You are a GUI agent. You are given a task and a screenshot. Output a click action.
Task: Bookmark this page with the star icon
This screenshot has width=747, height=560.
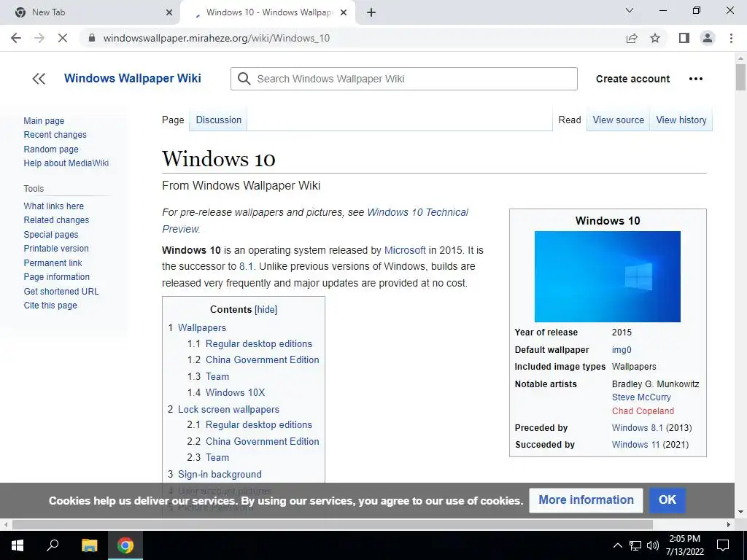pyautogui.click(x=655, y=38)
